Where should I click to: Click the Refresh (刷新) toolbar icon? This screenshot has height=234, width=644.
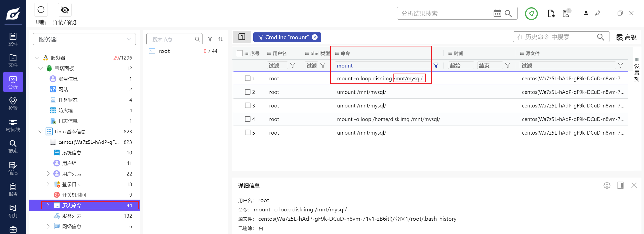[41, 10]
